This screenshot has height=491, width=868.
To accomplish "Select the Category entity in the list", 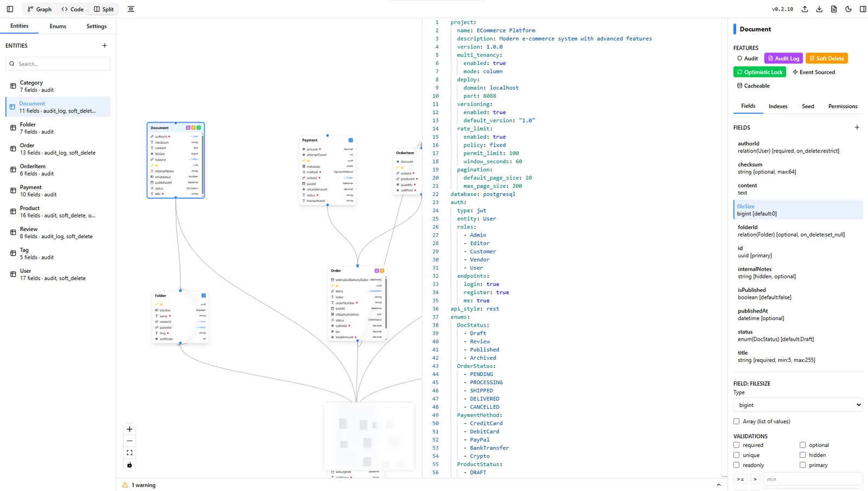I will 58,86.
